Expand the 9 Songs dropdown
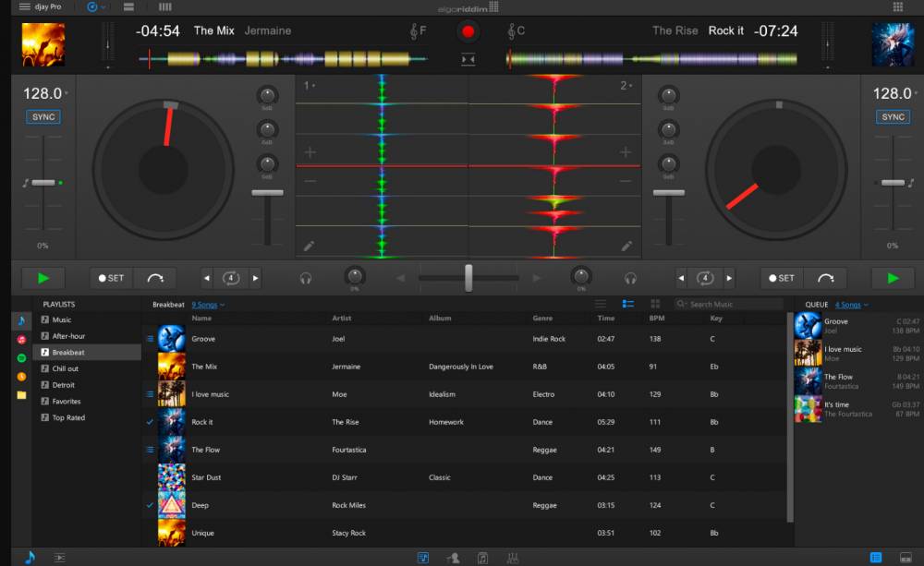 [x=207, y=305]
